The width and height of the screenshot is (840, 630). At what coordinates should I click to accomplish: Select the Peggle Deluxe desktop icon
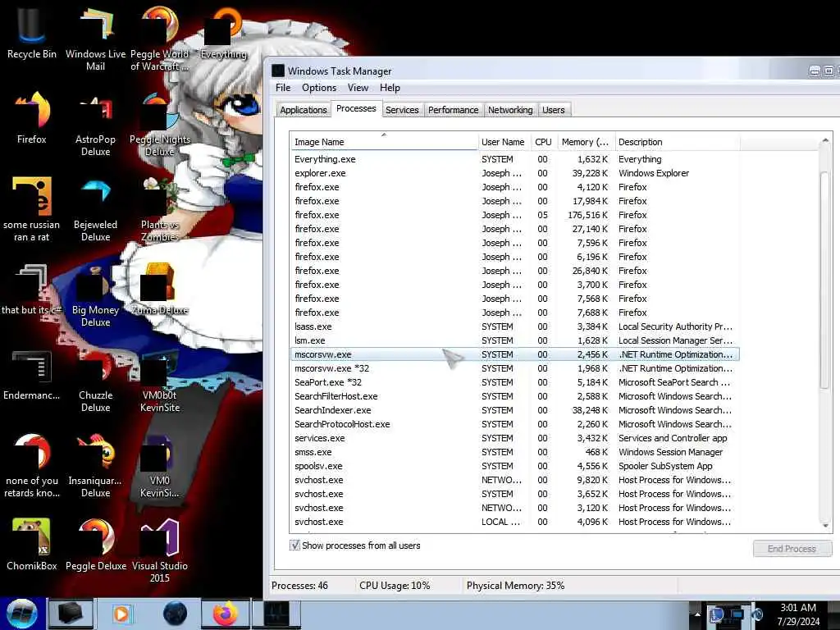(x=95, y=545)
